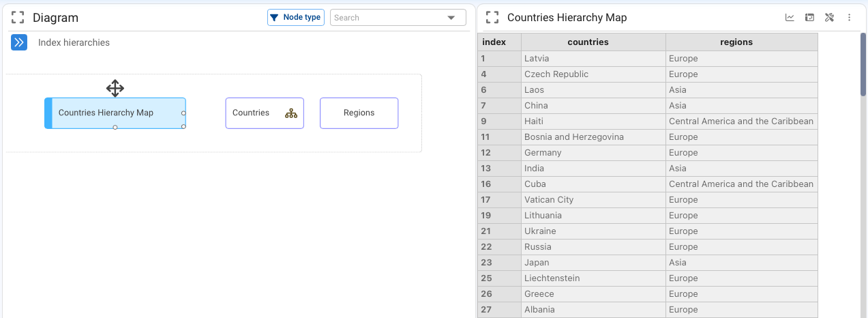Viewport: 868px width, 318px height.
Task: Click the hierarchy icon on Countries node
Action: (x=291, y=113)
